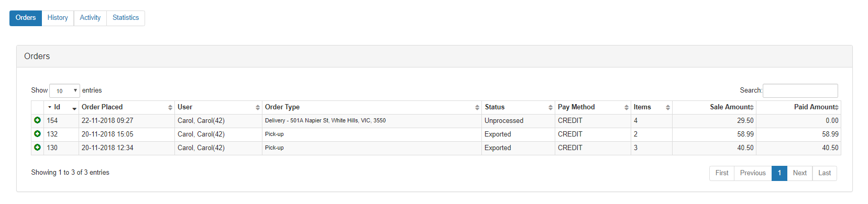Viewport: 868px width, 204px height.
Task: Open the Show entries dropdown
Action: 64,90
